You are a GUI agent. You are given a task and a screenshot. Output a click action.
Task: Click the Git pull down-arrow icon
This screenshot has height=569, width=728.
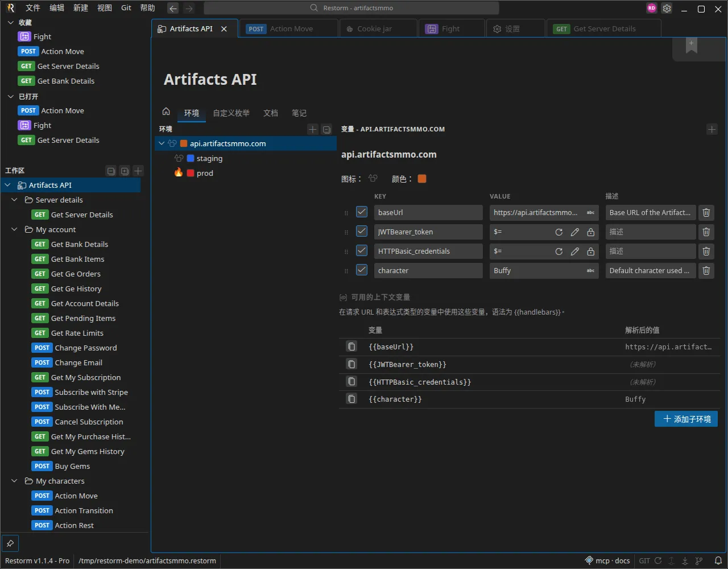(x=685, y=560)
